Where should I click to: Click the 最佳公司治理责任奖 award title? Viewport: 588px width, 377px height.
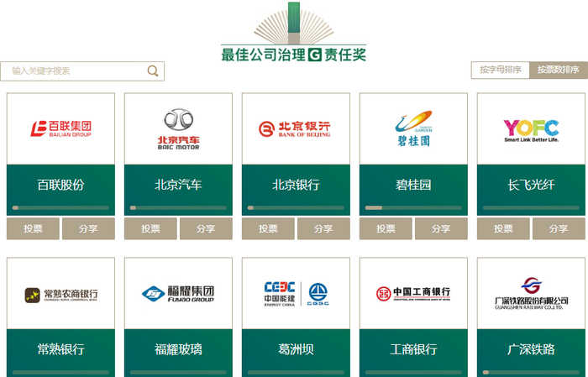[x=294, y=55]
